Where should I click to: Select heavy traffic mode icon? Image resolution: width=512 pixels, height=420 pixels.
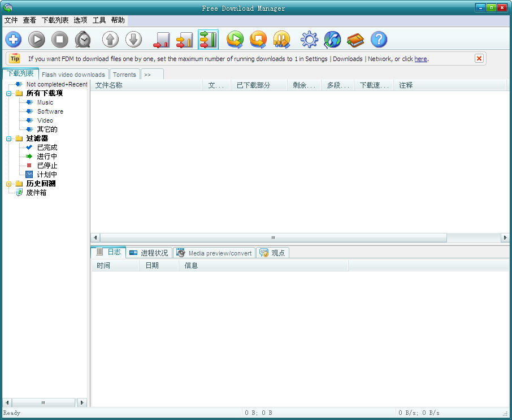[x=208, y=40]
